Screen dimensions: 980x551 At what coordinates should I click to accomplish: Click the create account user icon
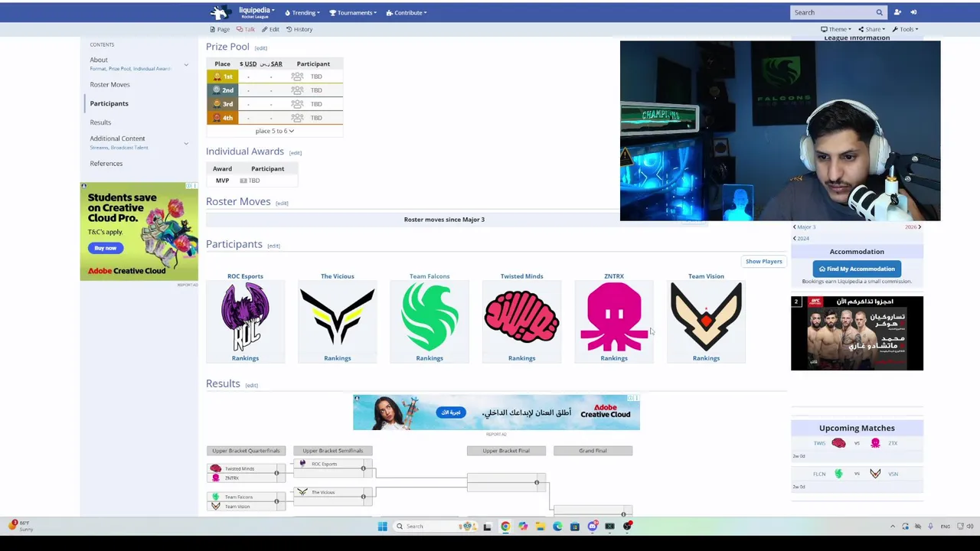pyautogui.click(x=897, y=12)
